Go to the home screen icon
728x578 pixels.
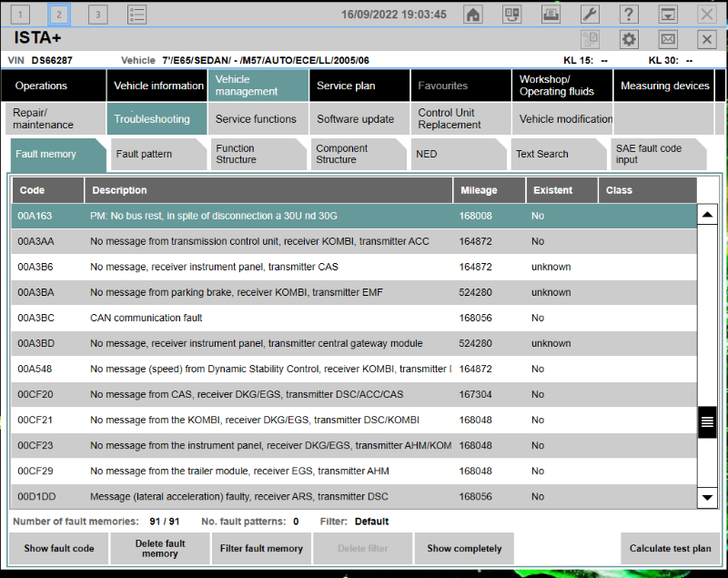472,15
